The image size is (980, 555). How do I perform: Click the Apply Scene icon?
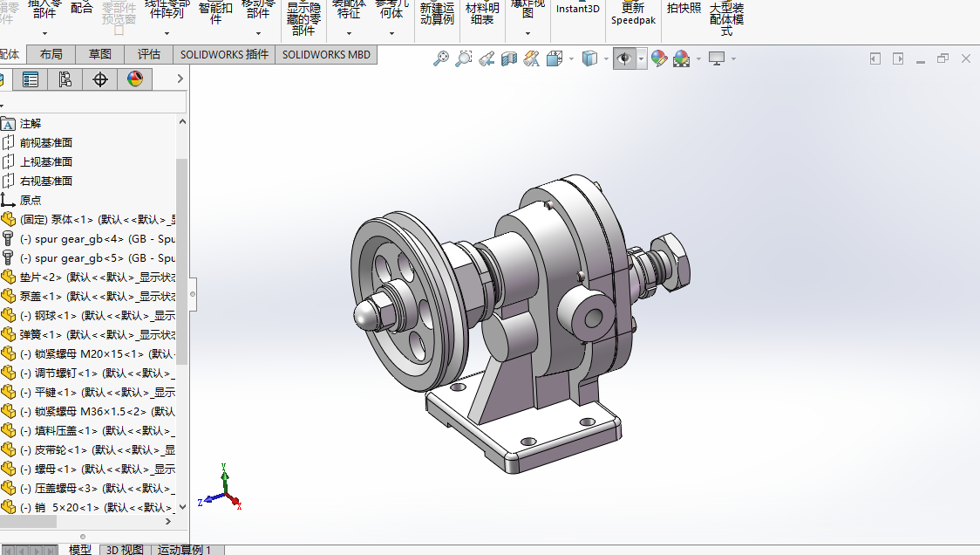click(x=681, y=58)
